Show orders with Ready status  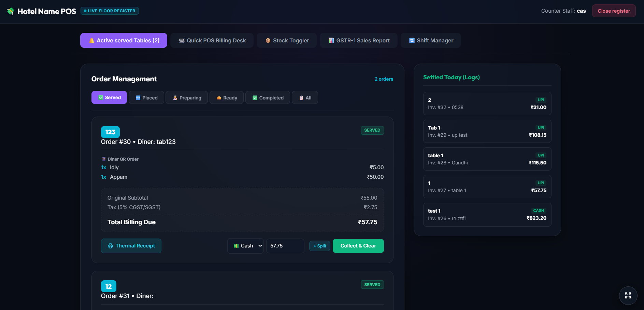(227, 97)
